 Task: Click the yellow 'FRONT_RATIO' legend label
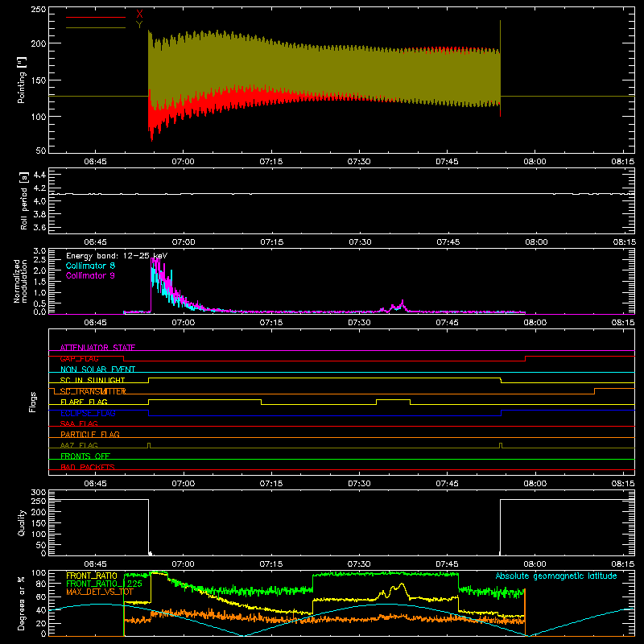click(x=92, y=576)
